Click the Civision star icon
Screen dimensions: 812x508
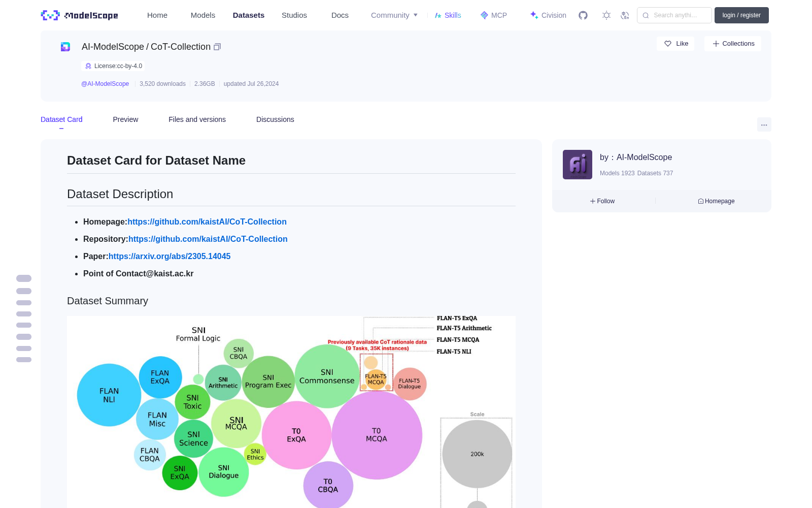coord(534,15)
